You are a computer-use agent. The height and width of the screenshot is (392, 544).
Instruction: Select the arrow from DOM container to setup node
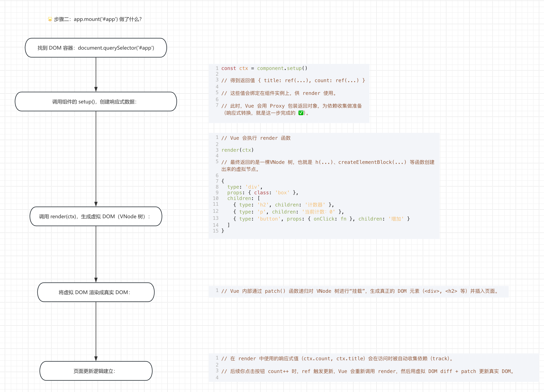click(96, 74)
